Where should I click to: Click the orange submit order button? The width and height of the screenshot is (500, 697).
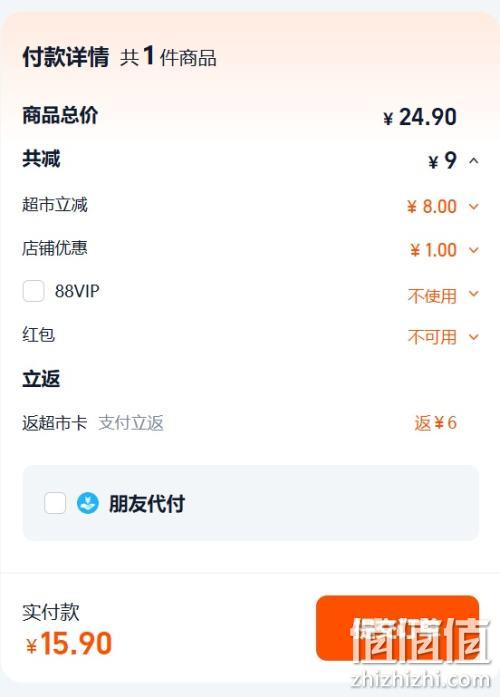(397, 628)
